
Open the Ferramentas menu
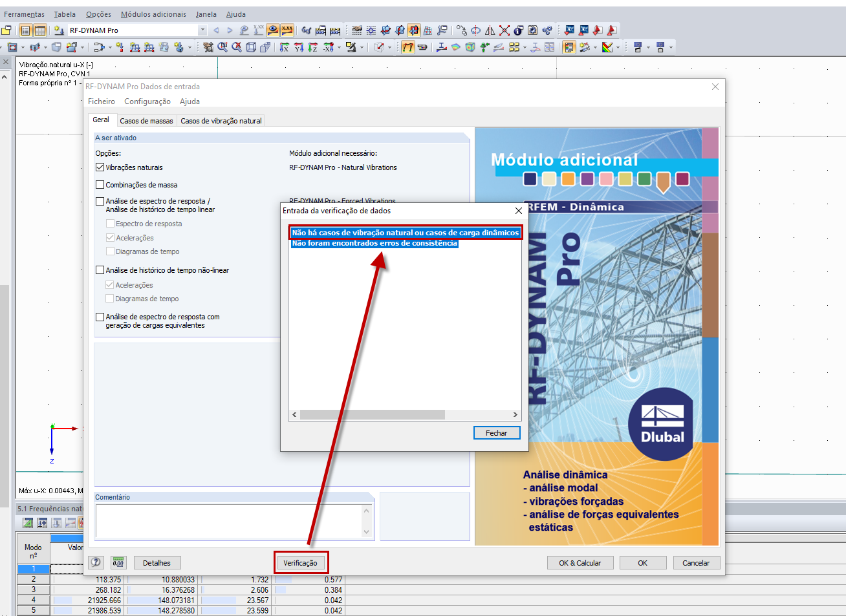pos(25,14)
